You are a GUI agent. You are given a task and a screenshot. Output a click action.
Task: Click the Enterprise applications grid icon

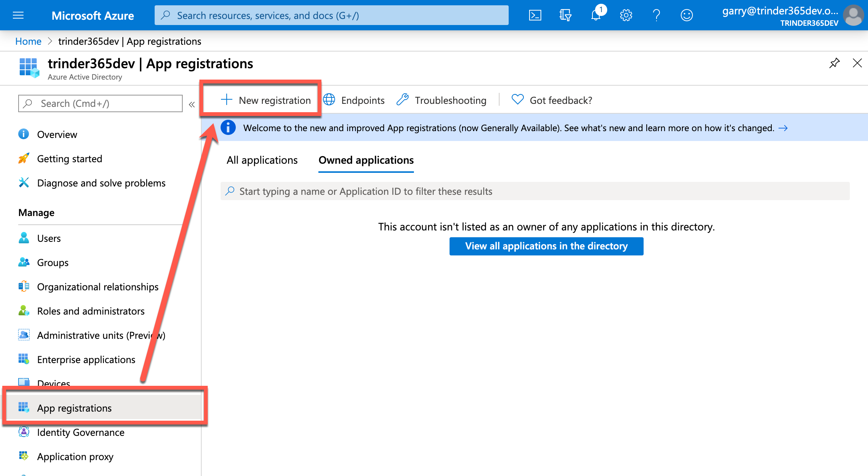click(x=24, y=359)
